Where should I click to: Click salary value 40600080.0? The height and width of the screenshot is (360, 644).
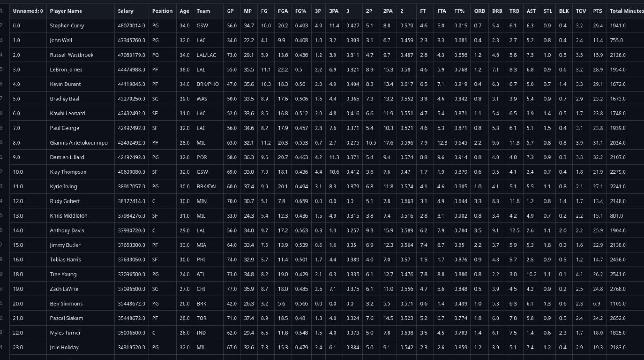tap(131, 172)
